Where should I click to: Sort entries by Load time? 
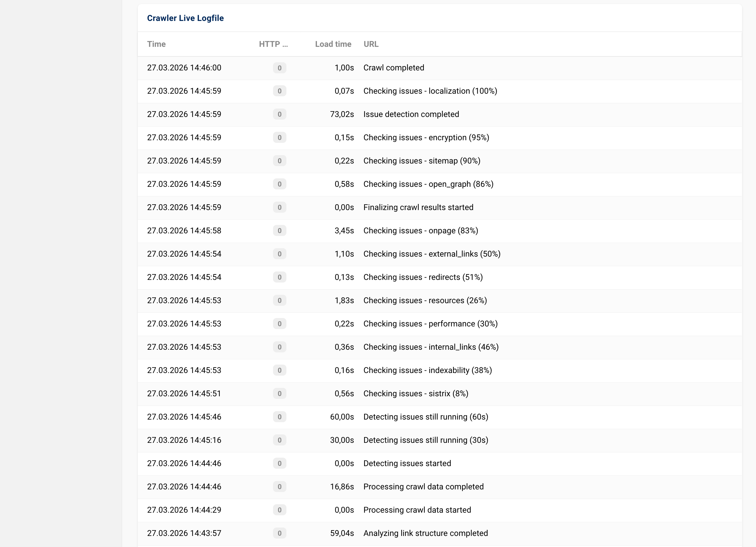333,44
